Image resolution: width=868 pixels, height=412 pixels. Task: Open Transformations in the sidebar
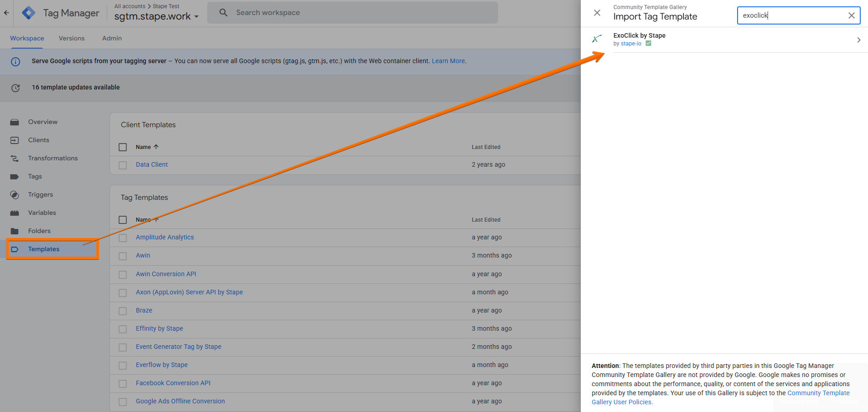pos(53,158)
